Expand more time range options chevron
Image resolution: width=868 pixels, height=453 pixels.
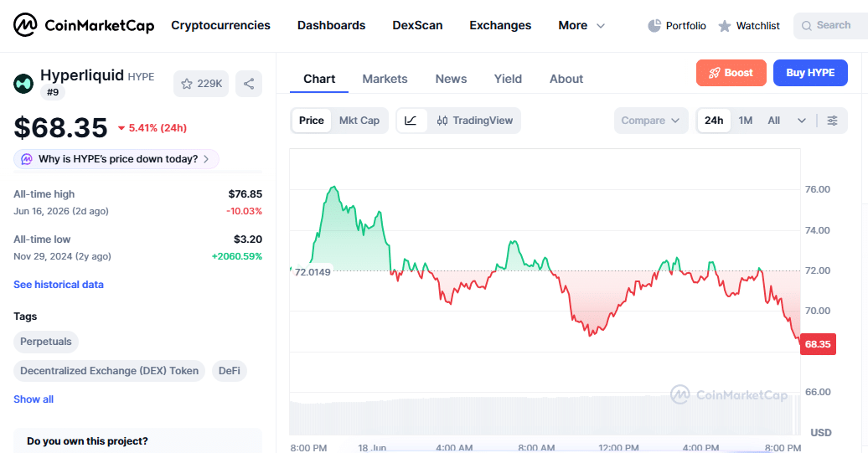(x=802, y=121)
